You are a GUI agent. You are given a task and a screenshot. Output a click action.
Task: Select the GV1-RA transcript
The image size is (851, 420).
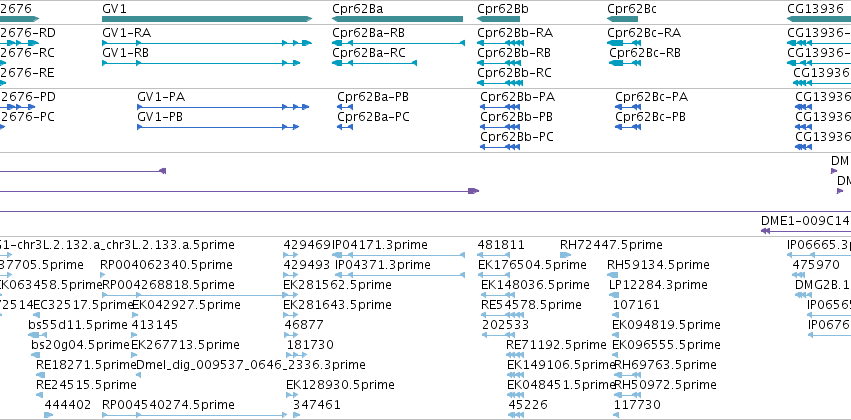pyautogui.click(x=207, y=43)
